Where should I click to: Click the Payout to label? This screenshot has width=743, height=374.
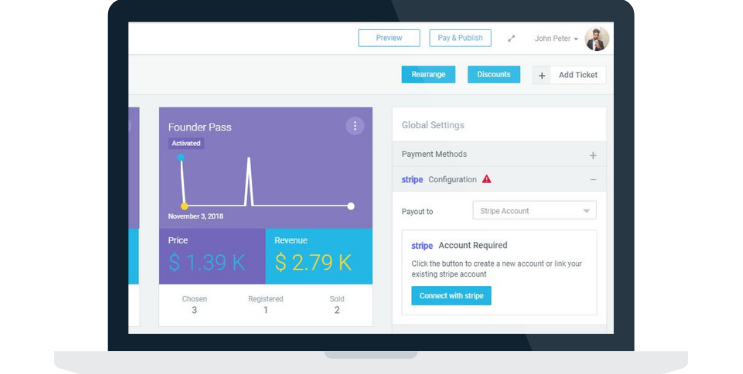click(x=417, y=211)
